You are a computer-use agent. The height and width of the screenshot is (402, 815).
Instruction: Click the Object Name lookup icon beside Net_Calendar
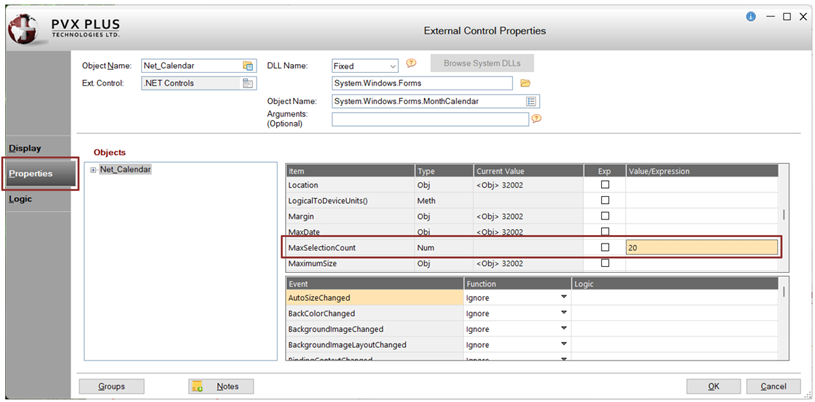248,66
